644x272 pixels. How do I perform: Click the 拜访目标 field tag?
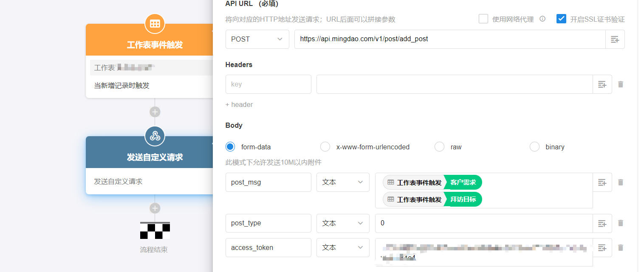tap(463, 199)
